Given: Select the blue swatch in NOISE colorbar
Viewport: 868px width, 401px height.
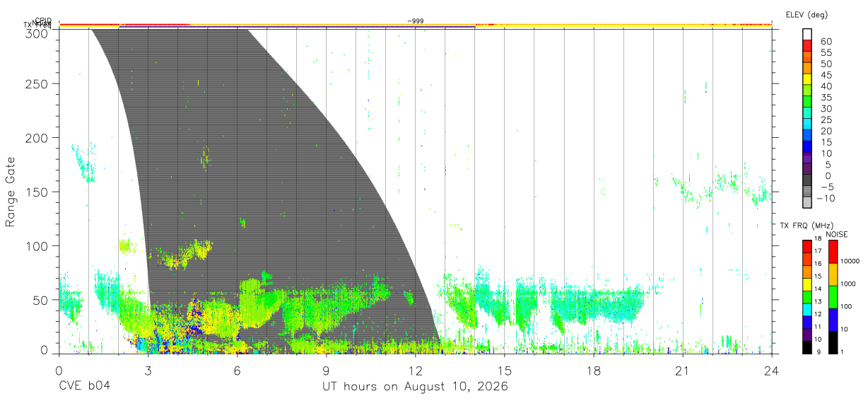Looking at the screenshot, I should click(x=833, y=319).
